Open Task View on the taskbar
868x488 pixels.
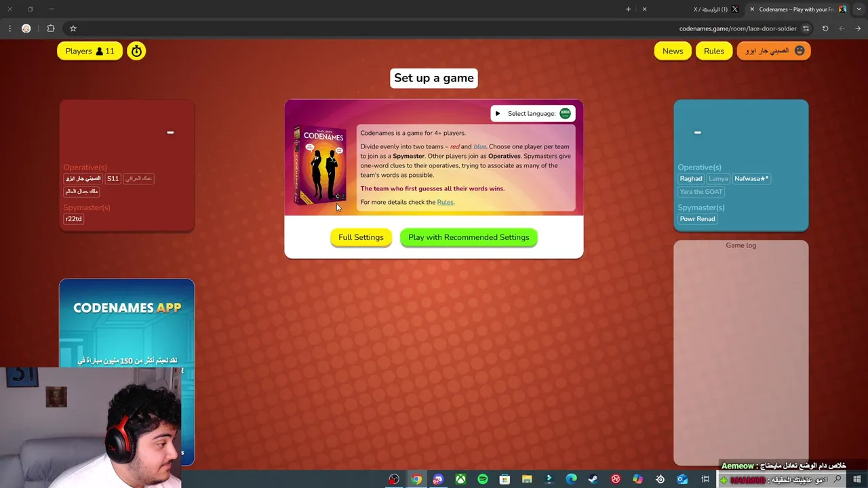click(x=705, y=479)
